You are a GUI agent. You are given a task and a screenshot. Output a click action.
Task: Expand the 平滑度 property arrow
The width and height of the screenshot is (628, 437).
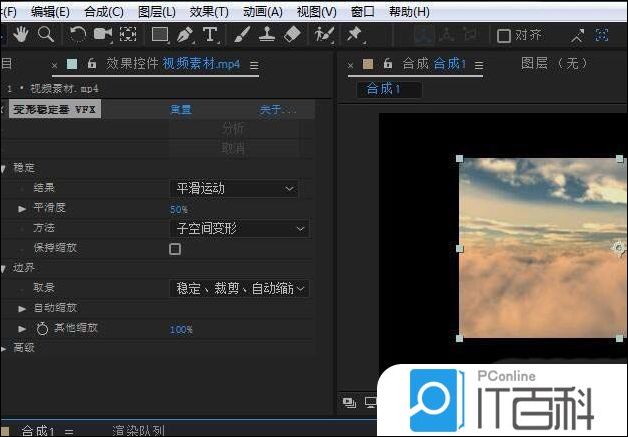pos(22,208)
